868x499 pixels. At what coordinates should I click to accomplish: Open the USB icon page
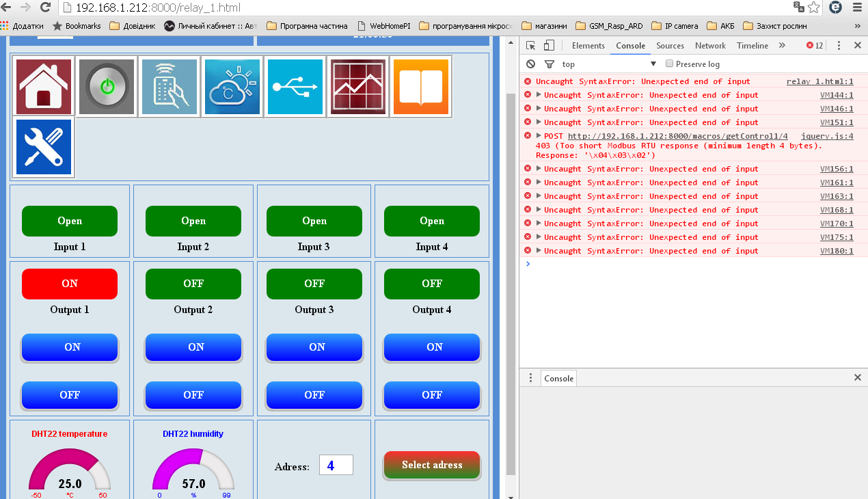pyautogui.click(x=295, y=87)
